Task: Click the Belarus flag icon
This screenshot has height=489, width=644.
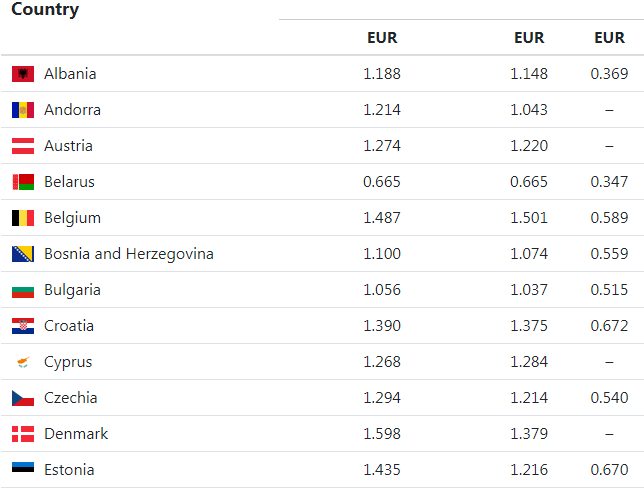Action: pos(23,182)
